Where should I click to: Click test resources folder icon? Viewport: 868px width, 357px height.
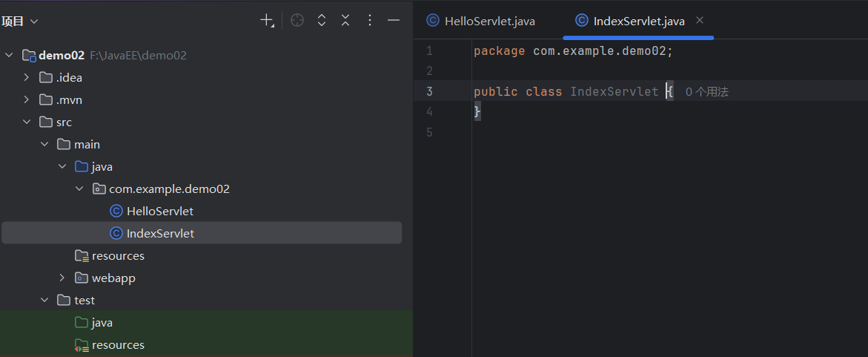(82, 345)
